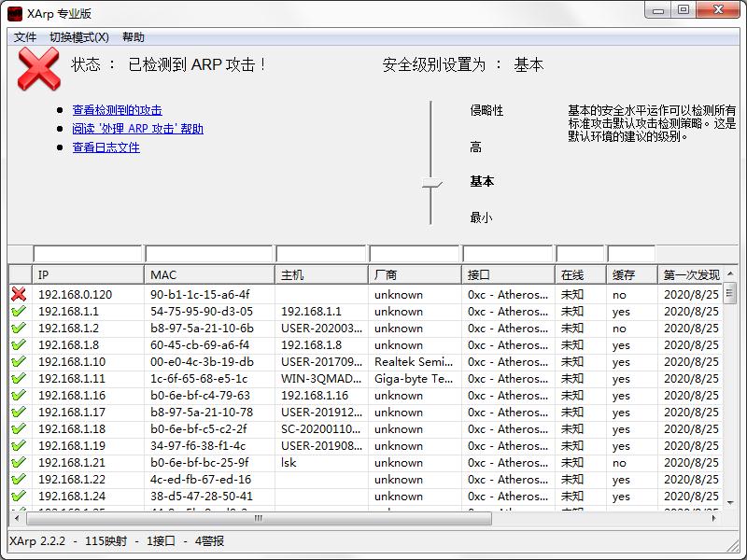The width and height of the screenshot is (747, 560).
Task: Click the green check icon beside 192.168.1.10
Action: click(21, 361)
